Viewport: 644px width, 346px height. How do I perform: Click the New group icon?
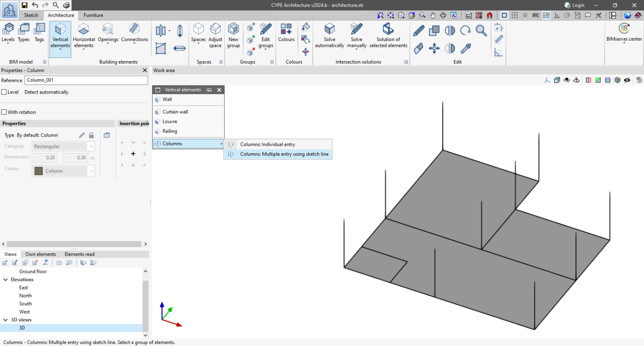[x=233, y=35]
